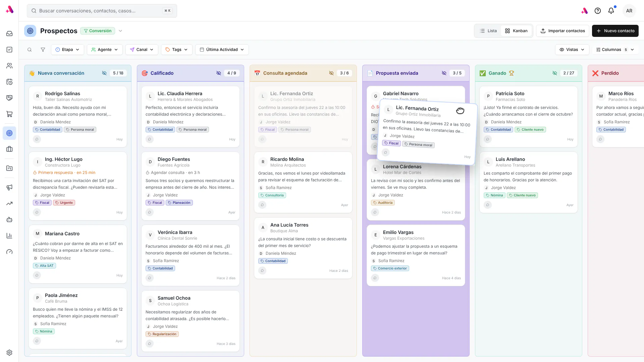Open the Diego Fuentes prospect card

pyautogui.click(x=191, y=186)
